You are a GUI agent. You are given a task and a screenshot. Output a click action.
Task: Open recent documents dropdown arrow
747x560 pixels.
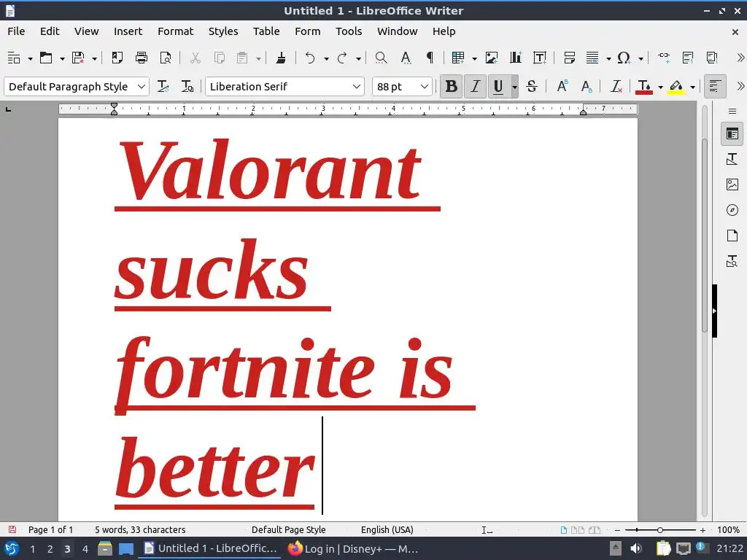pyautogui.click(x=62, y=58)
